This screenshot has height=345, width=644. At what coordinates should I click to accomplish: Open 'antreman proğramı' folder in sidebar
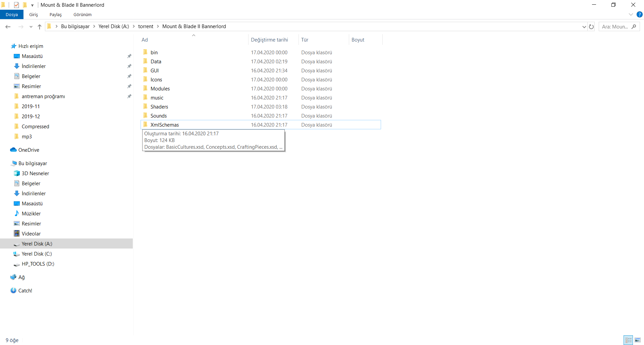(43, 96)
